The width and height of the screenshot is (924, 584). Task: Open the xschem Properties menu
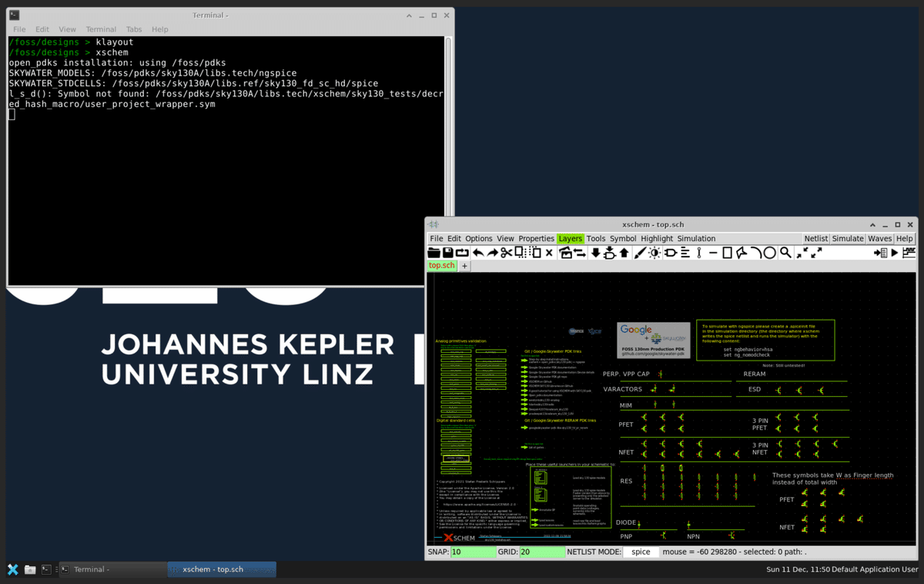tap(537, 239)
